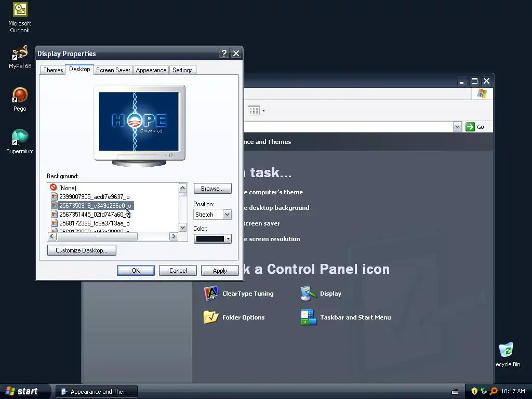This screenshot has width=532, height=399.
Task: Open the Appearance tab
Action: 151,70
